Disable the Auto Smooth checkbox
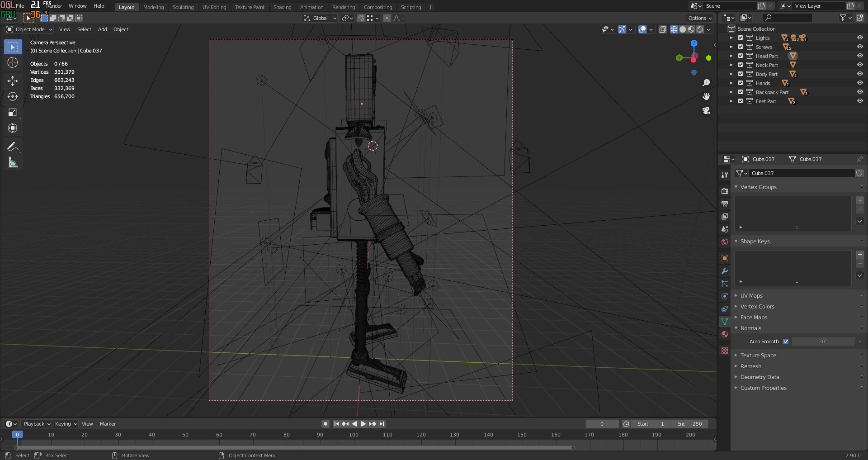The image size is (868, 460). 786,341
